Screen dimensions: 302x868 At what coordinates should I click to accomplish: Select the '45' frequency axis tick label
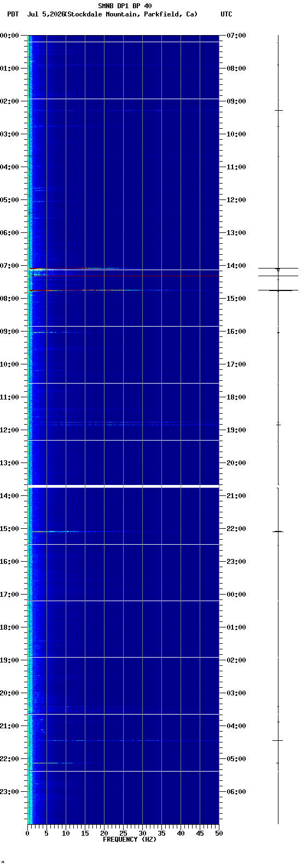[200, 833]
